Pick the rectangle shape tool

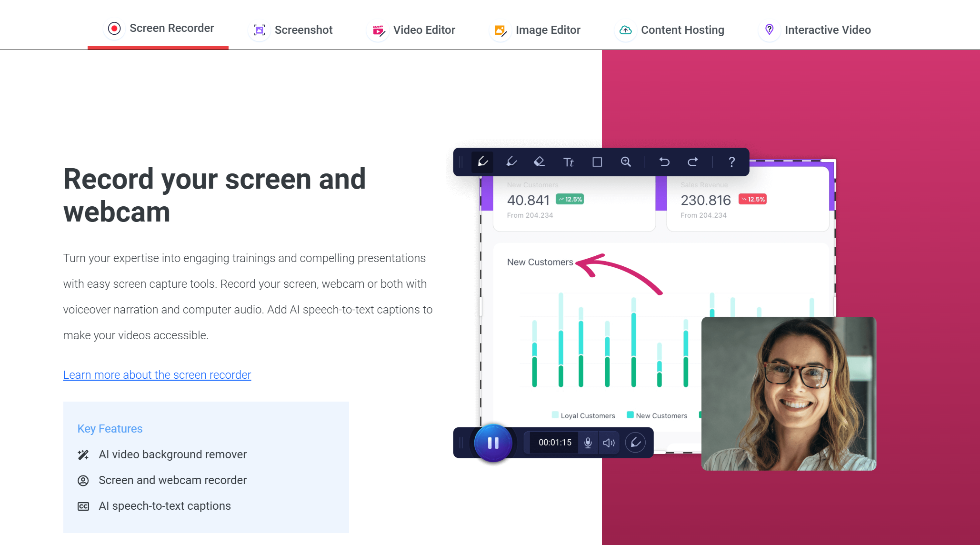click(x=597, y=162)
